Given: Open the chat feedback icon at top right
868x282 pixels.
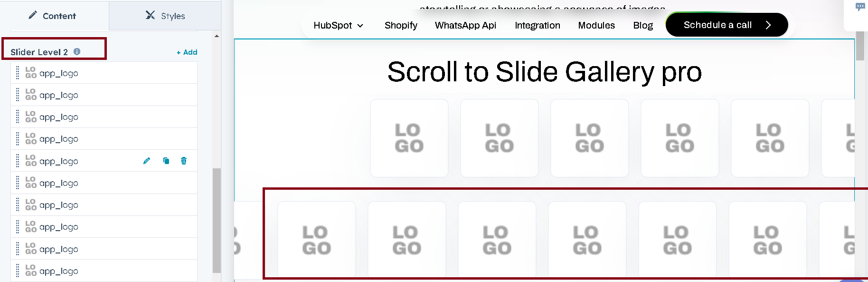Looking at the screenshot, I should point(860,7).
